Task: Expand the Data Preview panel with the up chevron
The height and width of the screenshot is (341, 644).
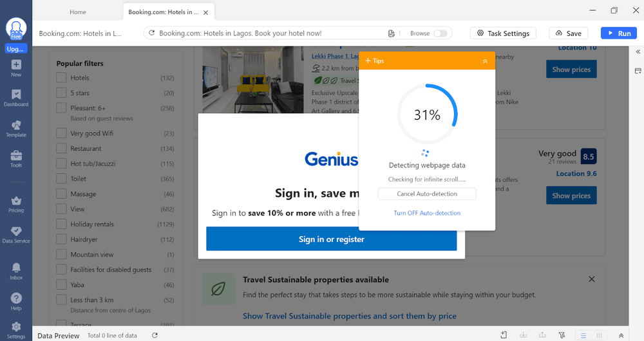Action: [x=621, y=335]
